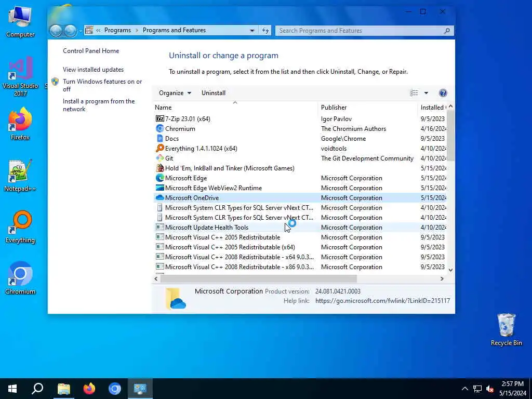
Task: Open the taskbar clock showing 2:57 PM
Action: 512,389
